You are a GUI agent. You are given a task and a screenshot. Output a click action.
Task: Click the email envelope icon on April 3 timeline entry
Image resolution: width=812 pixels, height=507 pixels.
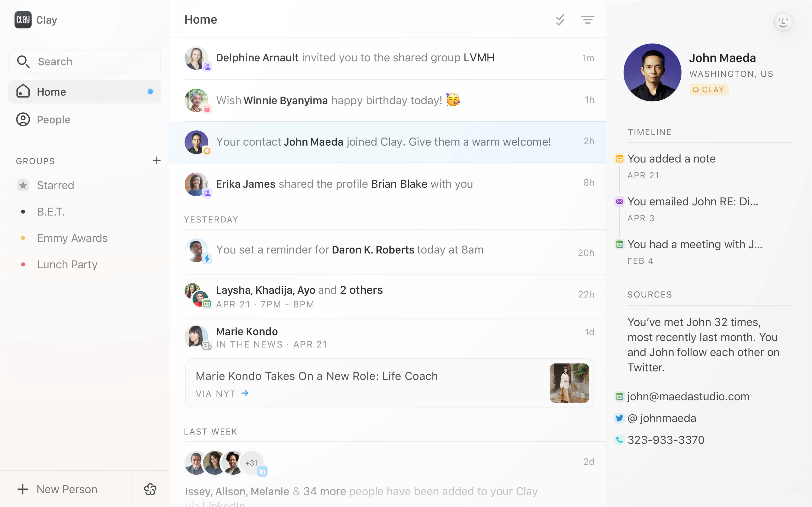click(619, 201)
